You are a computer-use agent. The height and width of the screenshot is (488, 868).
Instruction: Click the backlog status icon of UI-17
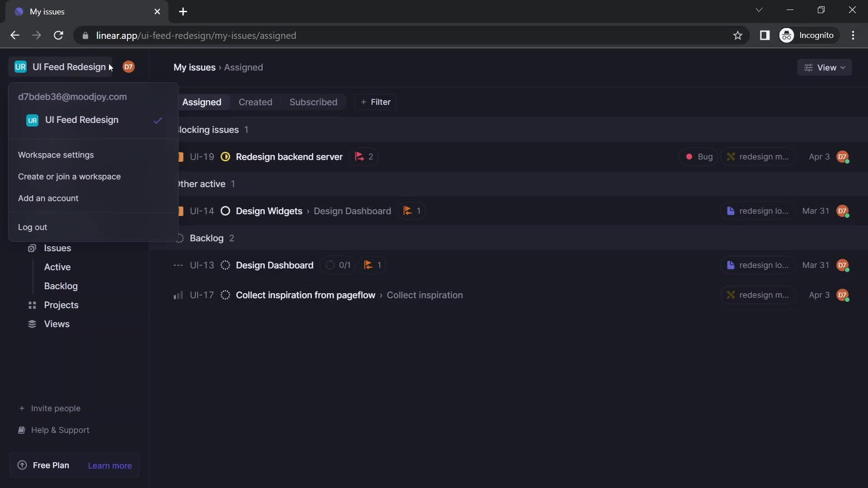pos(225,295)
